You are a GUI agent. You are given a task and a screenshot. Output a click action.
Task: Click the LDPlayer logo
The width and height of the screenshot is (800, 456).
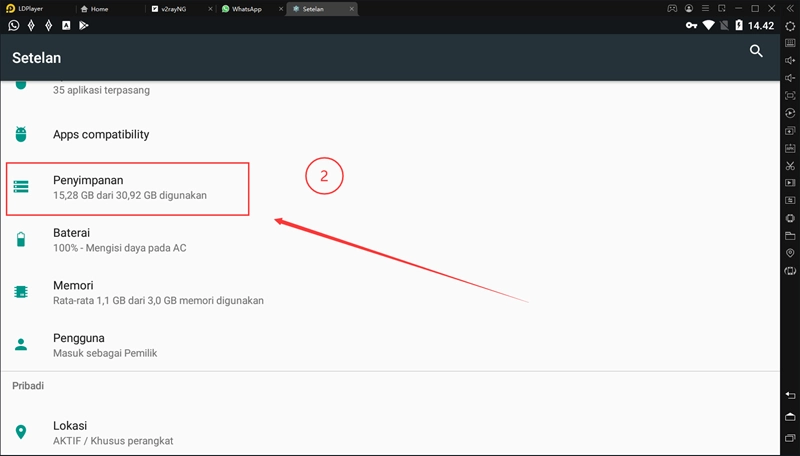tap(10, 8)
